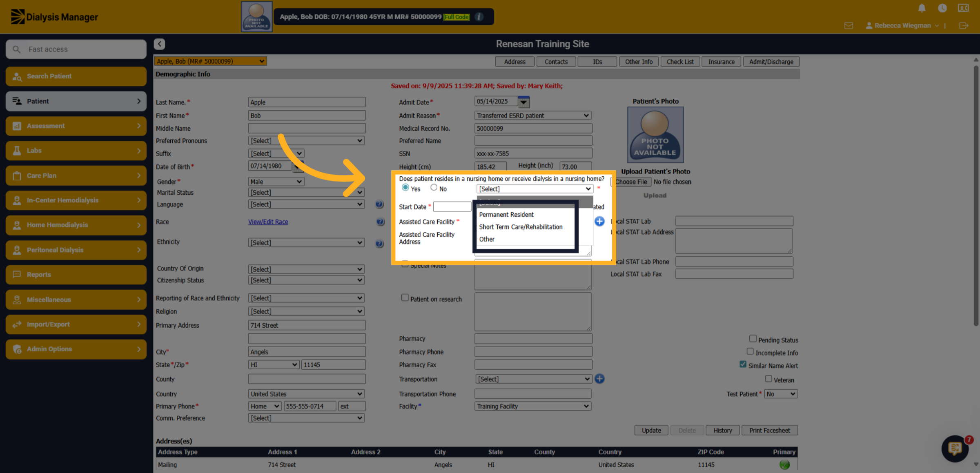Click the logout icon
Viewport: 980px width, 473px height.
(x=964, y=26)
